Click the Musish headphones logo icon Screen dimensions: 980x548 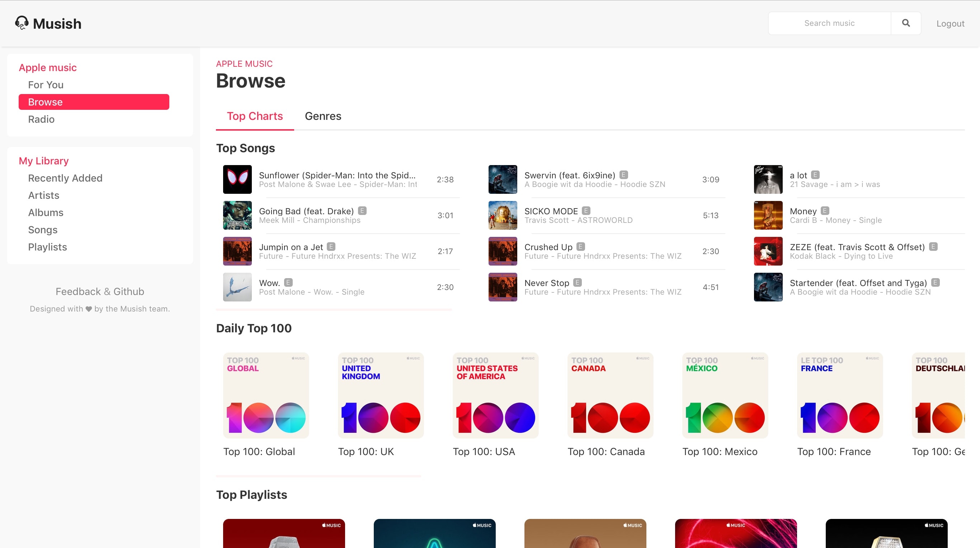[x=22, y=23]
